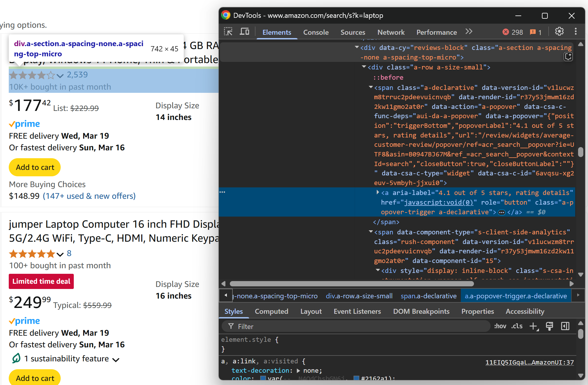Click the orange warning count badge
The width and height of the screenshot is (588, 385).
[536, 32]
